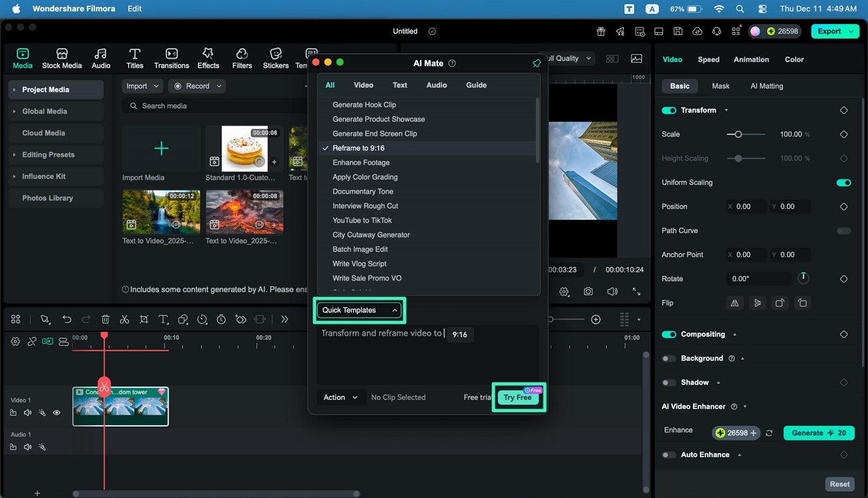Toggle Uniform Scaling switch
The image size is (868, 498).
pyautogui.click(x=844, y=182)
